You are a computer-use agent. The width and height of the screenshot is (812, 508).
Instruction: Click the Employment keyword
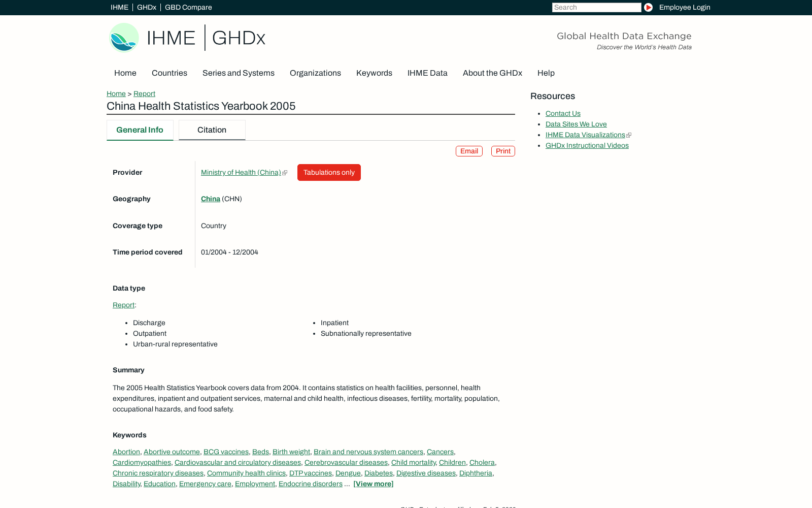pyautogui.click(x=255, y=484)
